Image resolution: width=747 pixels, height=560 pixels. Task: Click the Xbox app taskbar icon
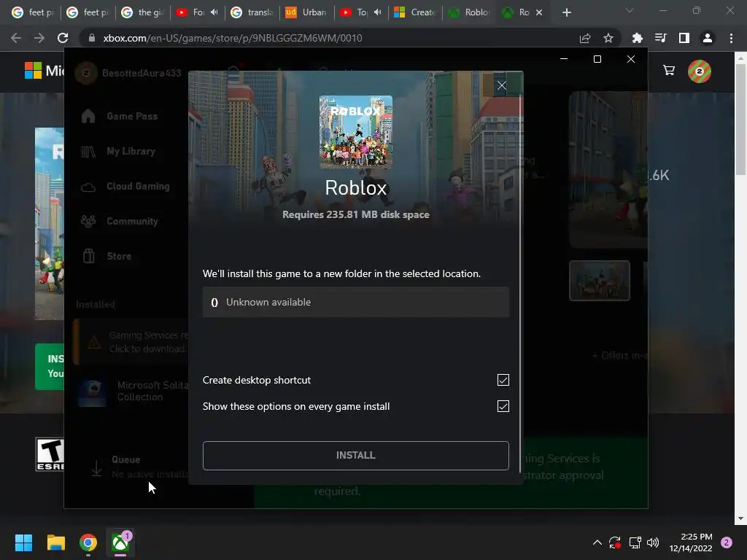[x=120, y=542]
